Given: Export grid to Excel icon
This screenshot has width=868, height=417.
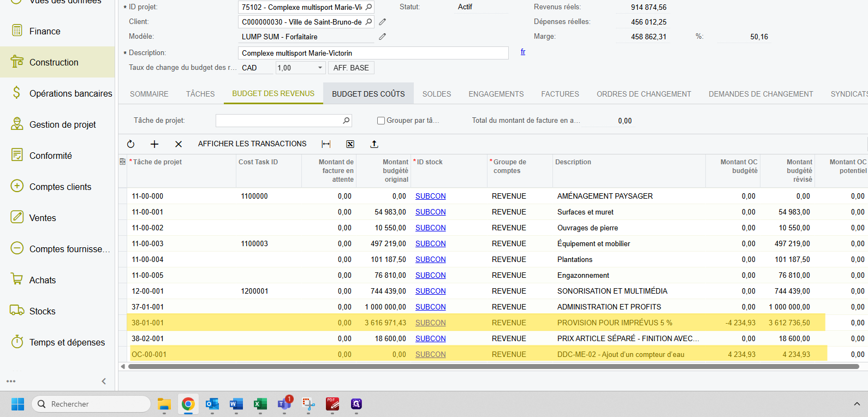Looking at the screenshot, I should (x=350, y=144).
